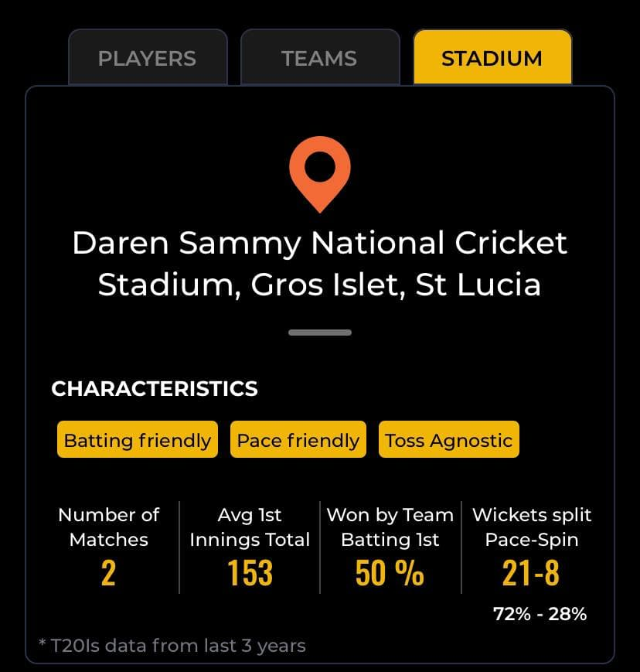Click the Wickets split Pace-Spin label
640x672 pixels.
tap(532, 527)
